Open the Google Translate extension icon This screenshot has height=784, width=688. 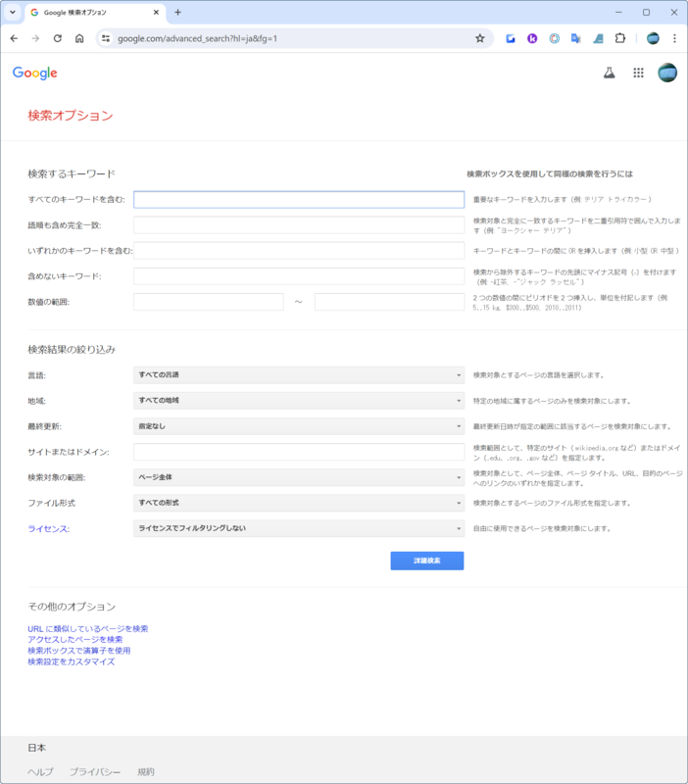point(576,38)
